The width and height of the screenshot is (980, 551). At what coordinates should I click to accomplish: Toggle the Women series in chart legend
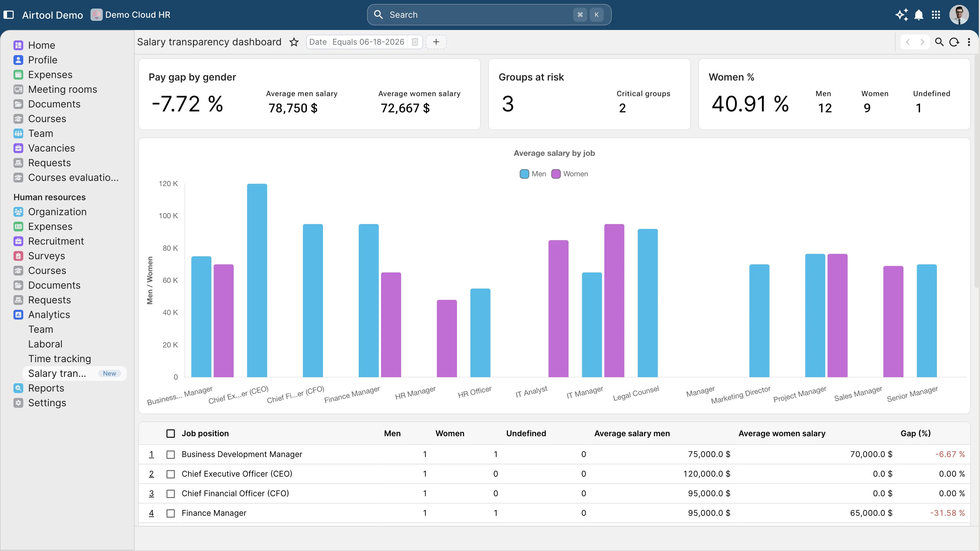pyautogui.click(x=570, y=174)
